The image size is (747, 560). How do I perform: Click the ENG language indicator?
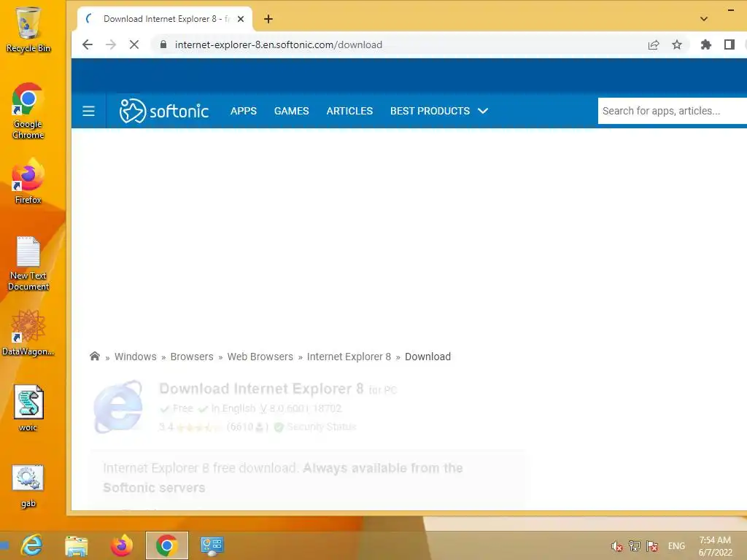coord(676,546)
